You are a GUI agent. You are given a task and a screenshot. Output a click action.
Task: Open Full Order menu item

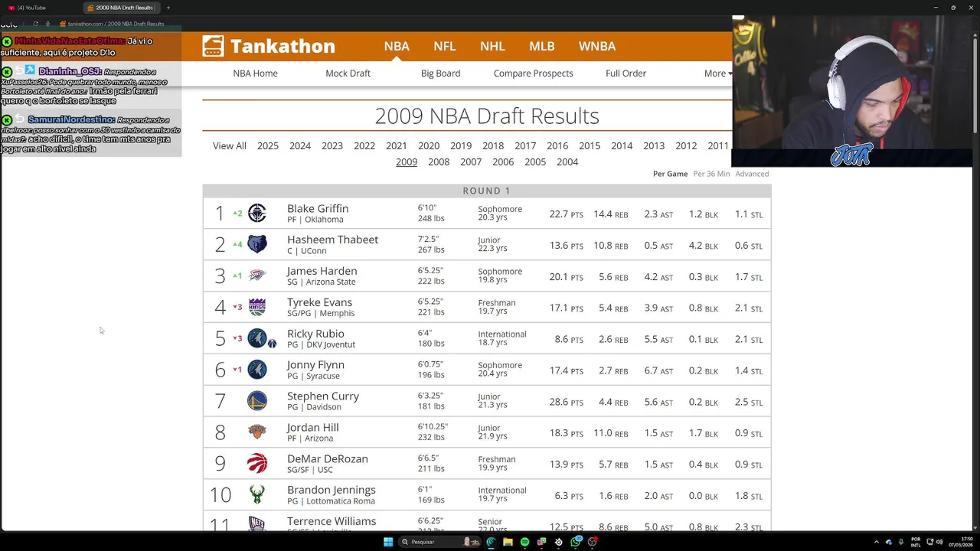[x=626, y=73]
